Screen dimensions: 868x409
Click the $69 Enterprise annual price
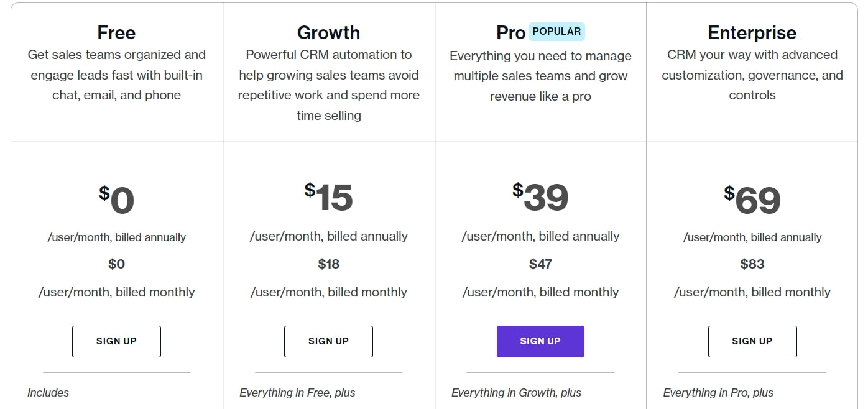point(752,200)
